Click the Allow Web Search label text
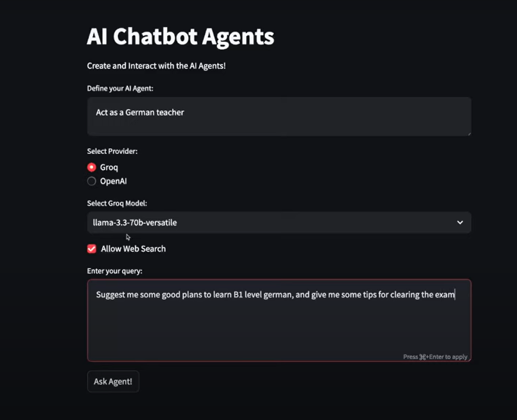Viewport: 517px width, 420px height. [133, 248]
